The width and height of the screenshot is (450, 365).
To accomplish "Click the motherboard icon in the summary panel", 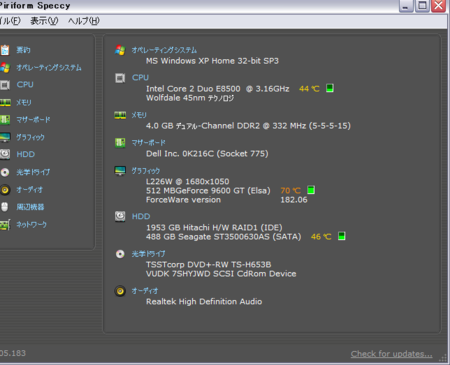I will [120, 143].
